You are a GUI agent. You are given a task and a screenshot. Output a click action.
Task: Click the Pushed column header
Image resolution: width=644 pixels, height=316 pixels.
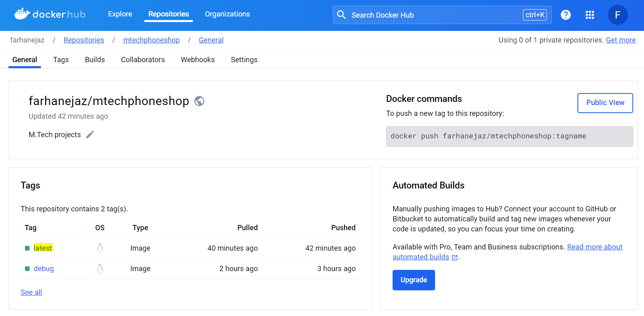click(x=343, y=228)
